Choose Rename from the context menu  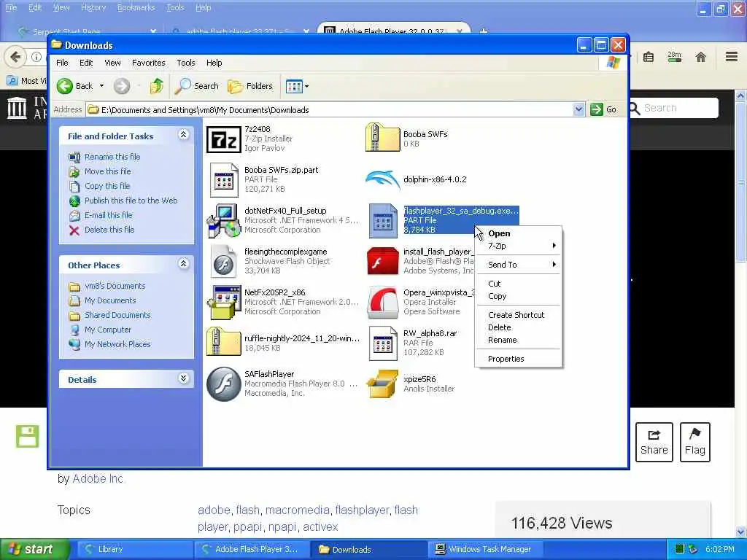[x=519, y=340]
